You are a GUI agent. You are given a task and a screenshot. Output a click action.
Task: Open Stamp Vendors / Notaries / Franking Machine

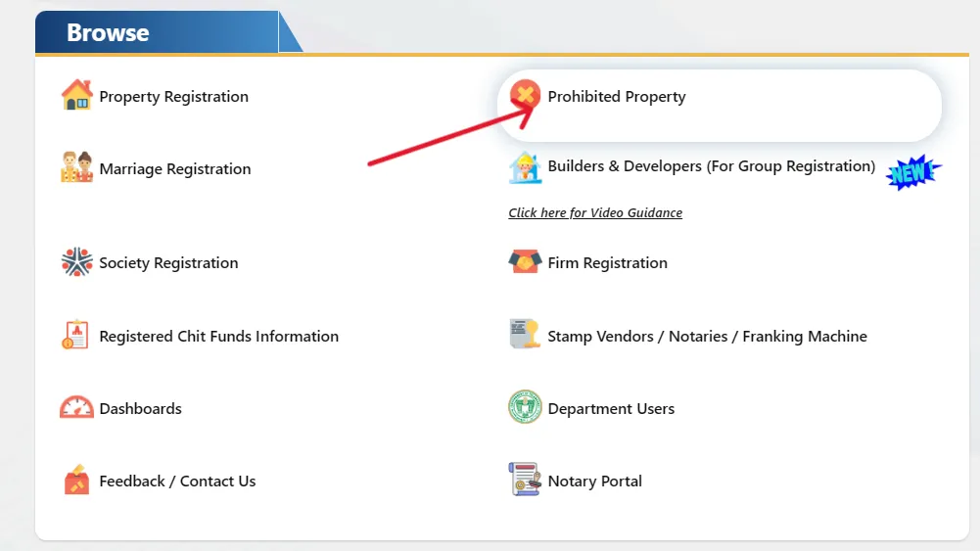[x=708, y=336]
